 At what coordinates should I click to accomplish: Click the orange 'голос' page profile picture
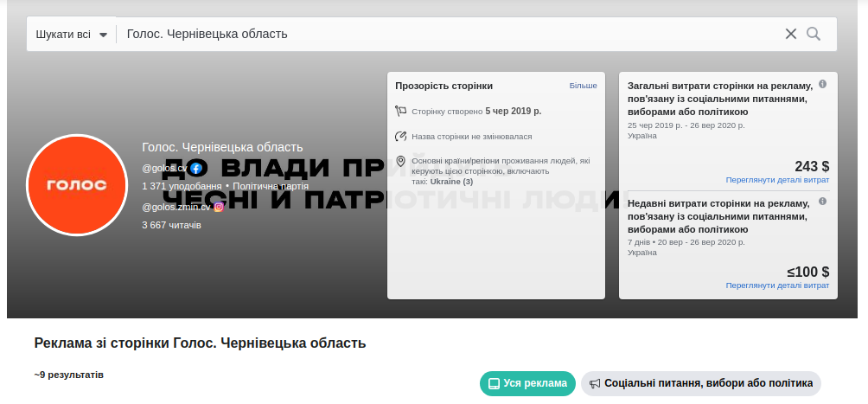point(77,185)
